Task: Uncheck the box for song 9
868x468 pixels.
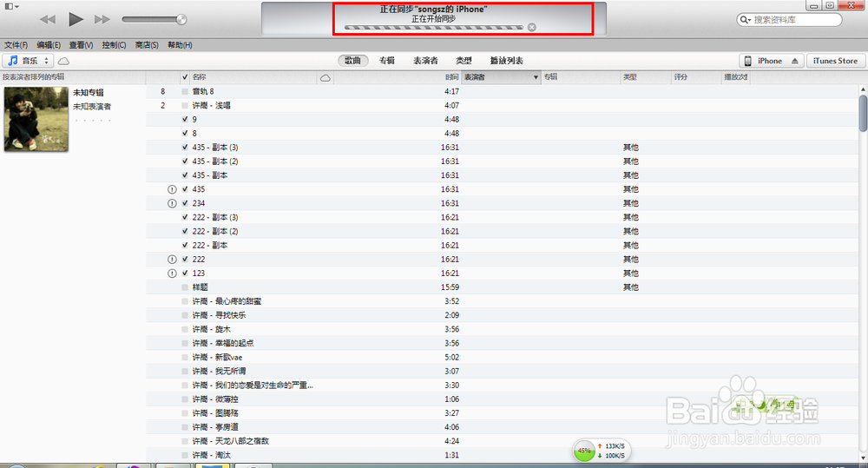Action: click(x=185, y=119)
